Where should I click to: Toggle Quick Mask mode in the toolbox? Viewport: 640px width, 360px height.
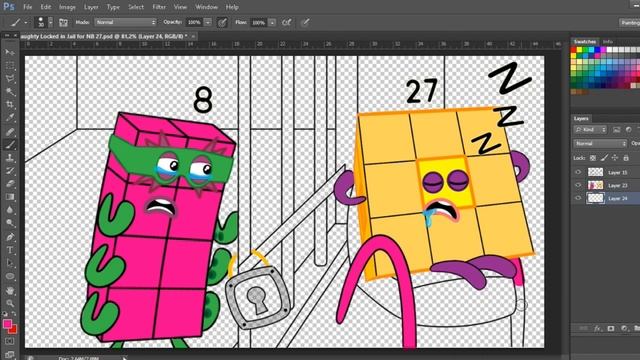click(x=10, y=341)
